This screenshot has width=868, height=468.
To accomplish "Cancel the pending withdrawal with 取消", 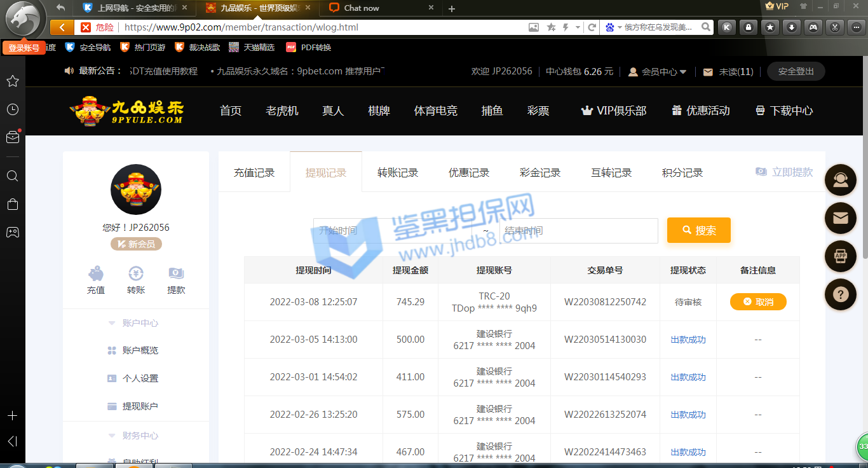I will coord(758,302).
